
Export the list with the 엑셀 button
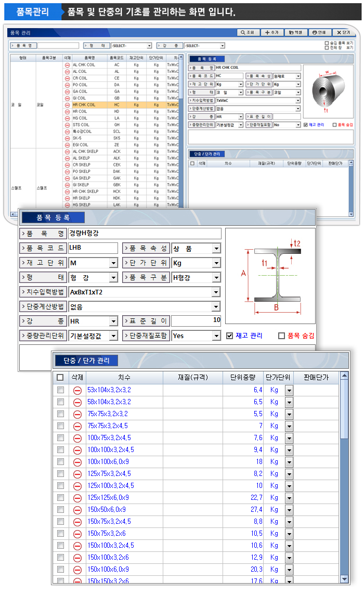(x=295, y=33)
